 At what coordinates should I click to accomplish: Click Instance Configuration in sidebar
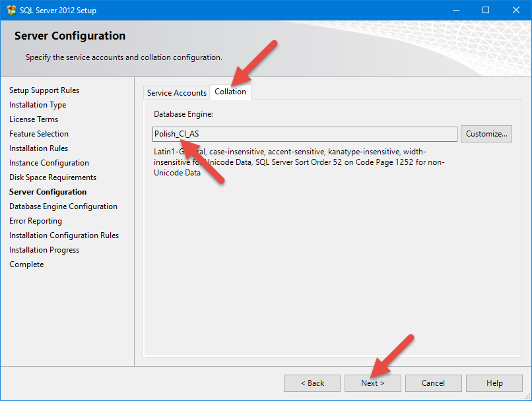pos(49,163)
